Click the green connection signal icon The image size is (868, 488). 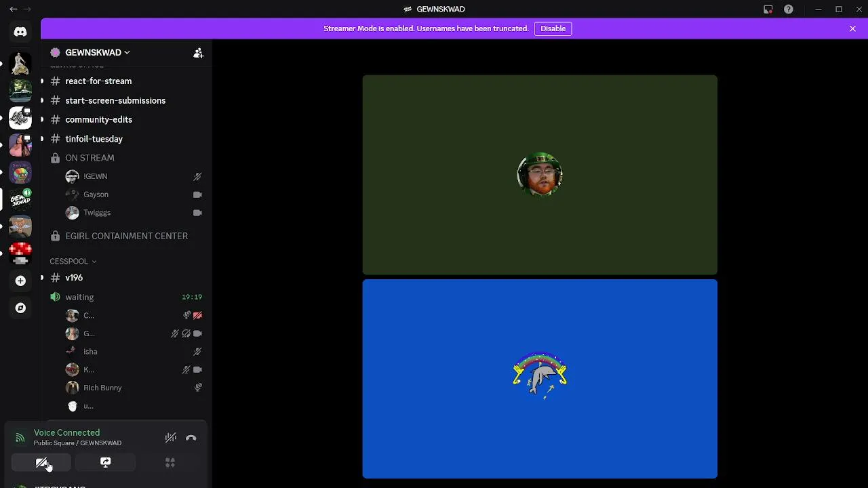(20, 438)
